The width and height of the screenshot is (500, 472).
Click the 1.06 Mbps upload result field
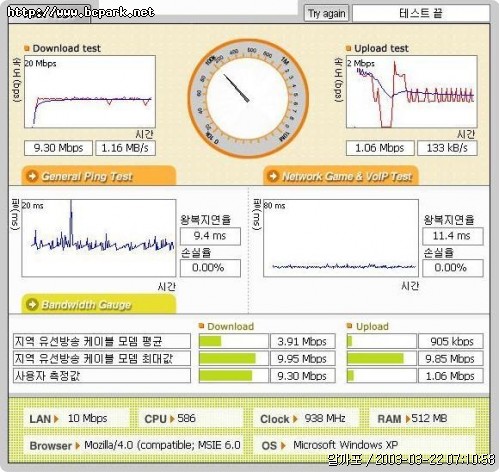pos(380,148)
